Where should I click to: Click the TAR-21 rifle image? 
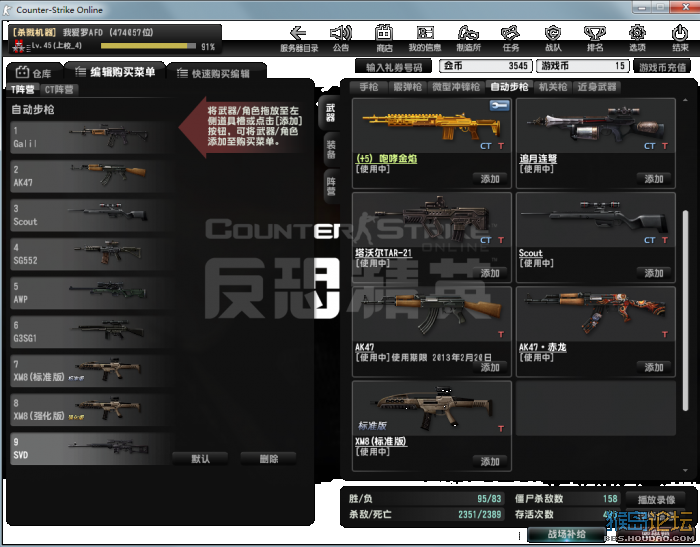click(x=432, y=219)
